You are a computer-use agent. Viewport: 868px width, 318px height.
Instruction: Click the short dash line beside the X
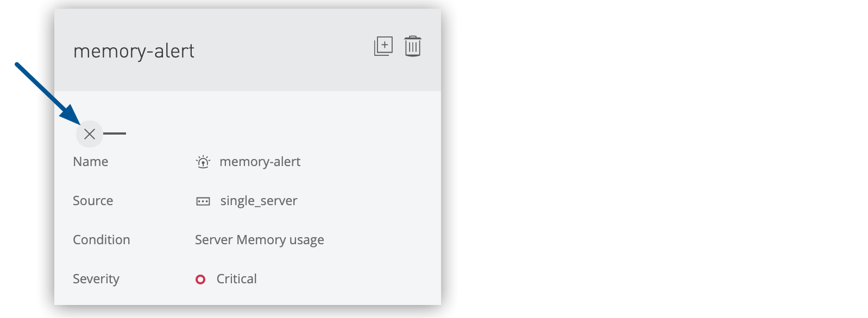coord(115,133)
